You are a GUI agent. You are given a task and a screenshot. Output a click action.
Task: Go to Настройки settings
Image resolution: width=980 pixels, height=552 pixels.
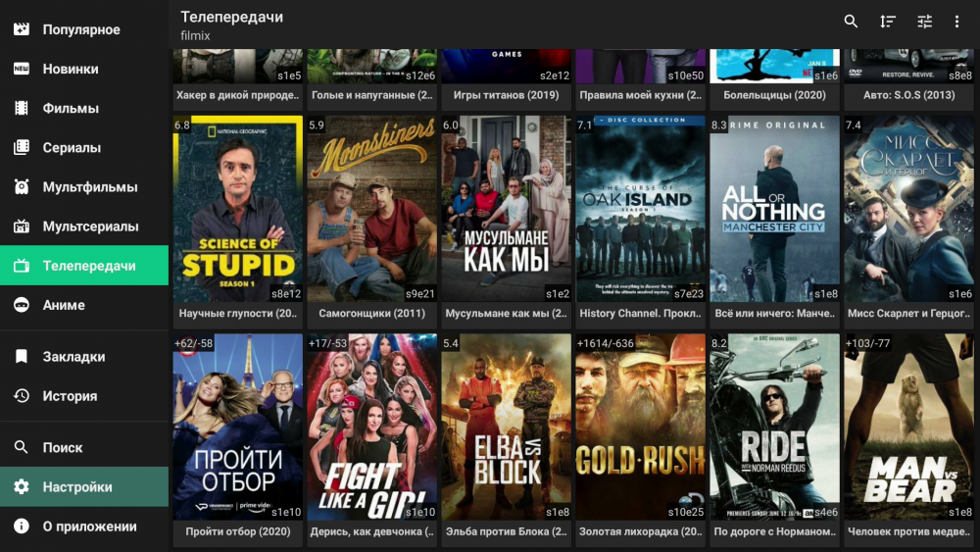coord(77,487)
